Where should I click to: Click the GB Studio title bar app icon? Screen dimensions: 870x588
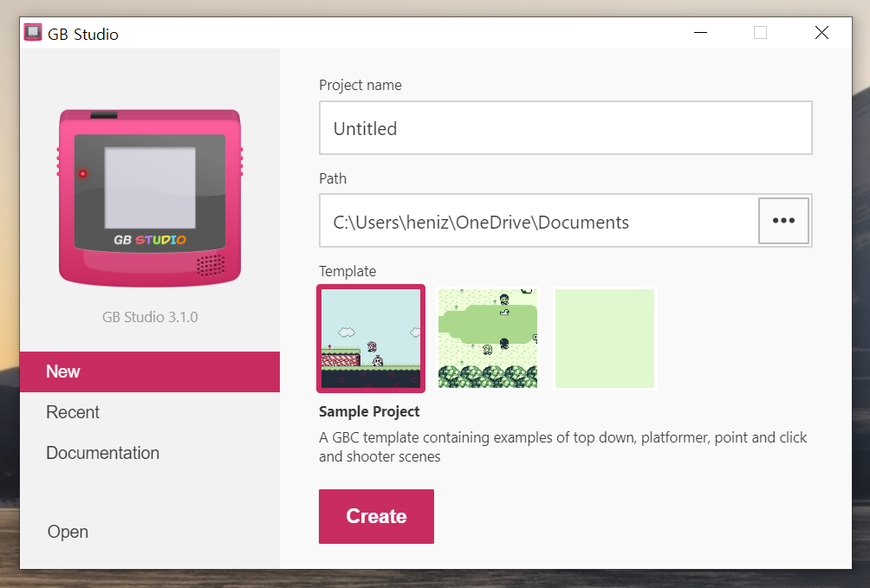(x=33, y=33)
